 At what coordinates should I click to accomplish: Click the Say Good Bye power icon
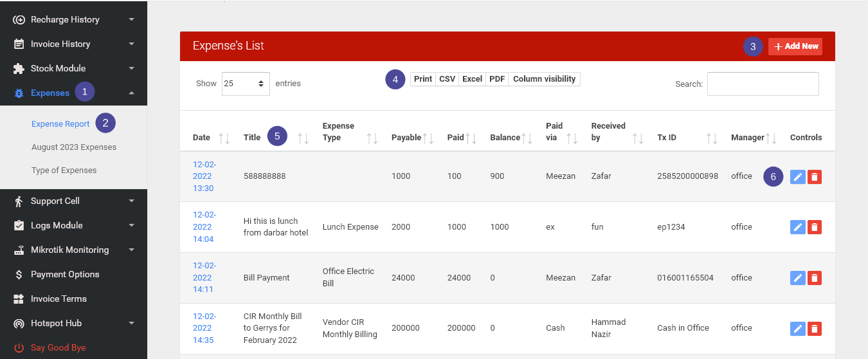[19, 348]
